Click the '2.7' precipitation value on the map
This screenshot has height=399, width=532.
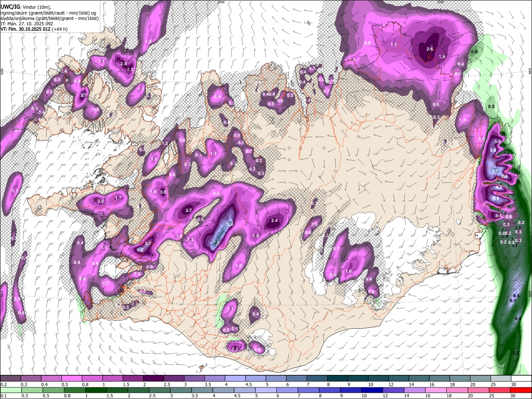(x=189, y=210)
